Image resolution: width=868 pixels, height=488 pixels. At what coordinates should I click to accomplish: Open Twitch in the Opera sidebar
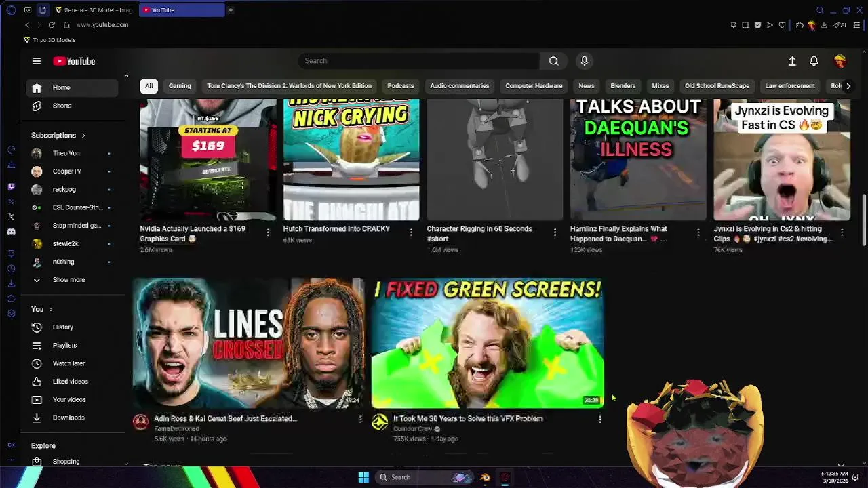pos(11,186)
